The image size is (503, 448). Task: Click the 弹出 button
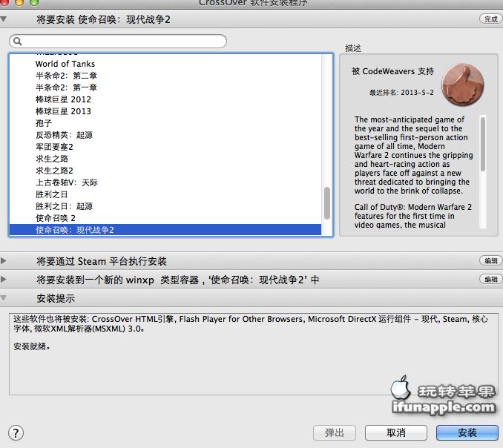click(335, 432)
